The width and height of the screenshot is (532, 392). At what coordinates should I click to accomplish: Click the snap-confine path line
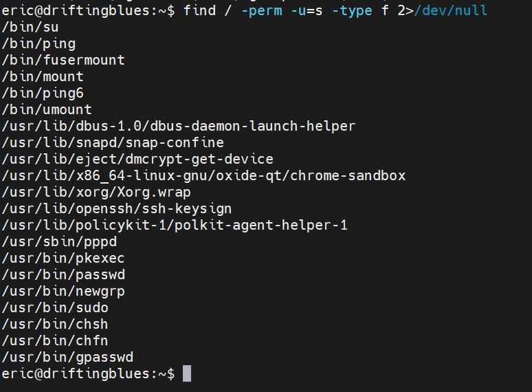[113, 143]
